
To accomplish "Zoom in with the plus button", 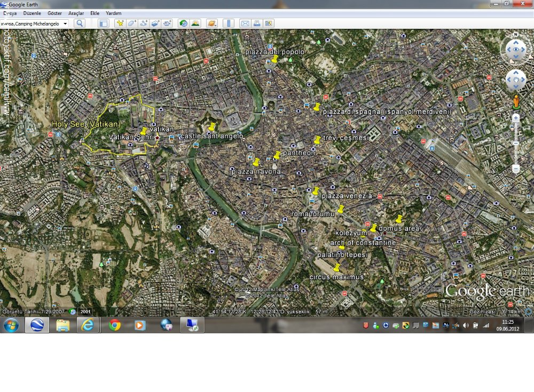I will click(x=516, y=118).
